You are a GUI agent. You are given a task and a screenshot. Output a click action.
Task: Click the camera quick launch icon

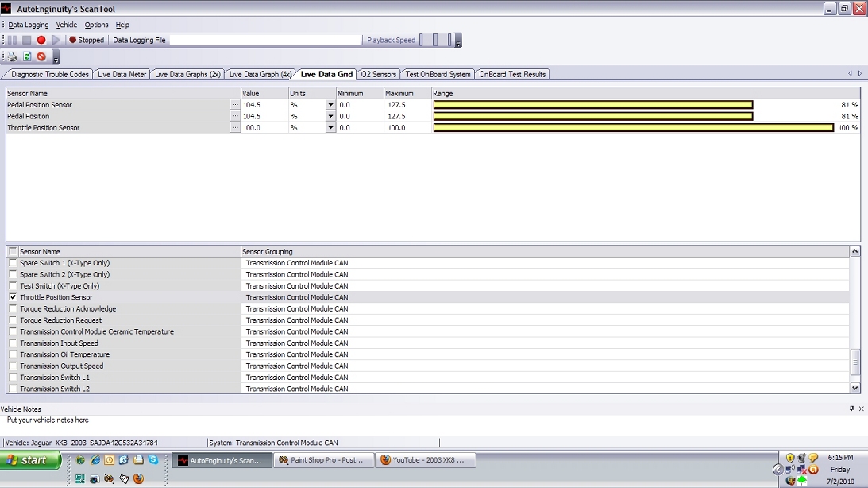click(95, 478)
